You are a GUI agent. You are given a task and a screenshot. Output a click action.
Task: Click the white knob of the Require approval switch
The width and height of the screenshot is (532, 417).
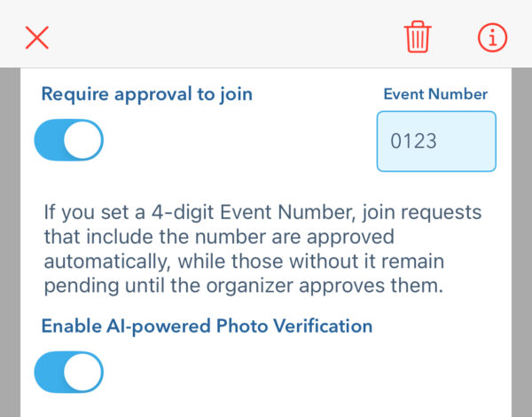click(x=83, y=140)
